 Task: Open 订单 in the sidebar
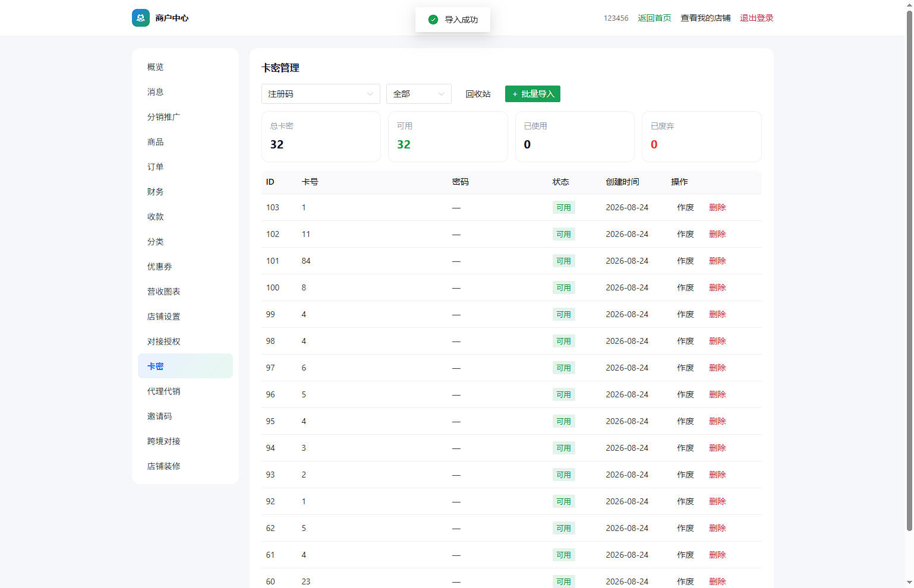point(185,167)
